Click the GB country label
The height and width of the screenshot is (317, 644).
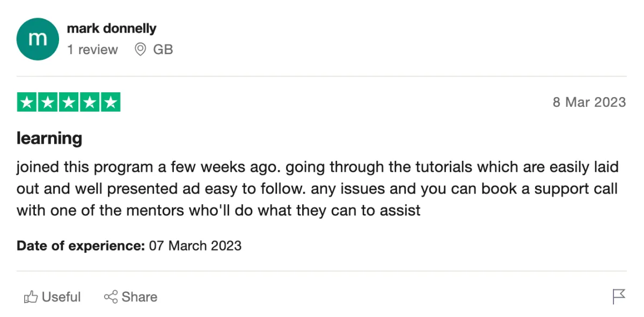163,50
